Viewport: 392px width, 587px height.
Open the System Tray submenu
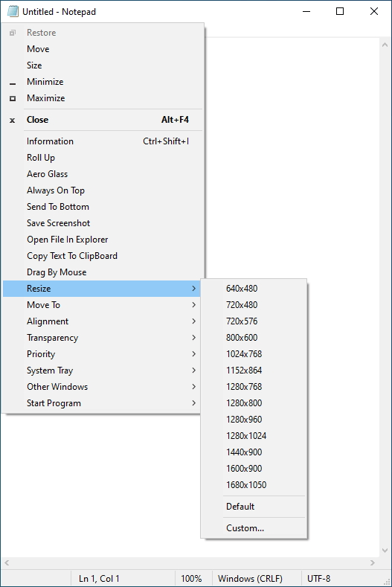coord(102,371)
